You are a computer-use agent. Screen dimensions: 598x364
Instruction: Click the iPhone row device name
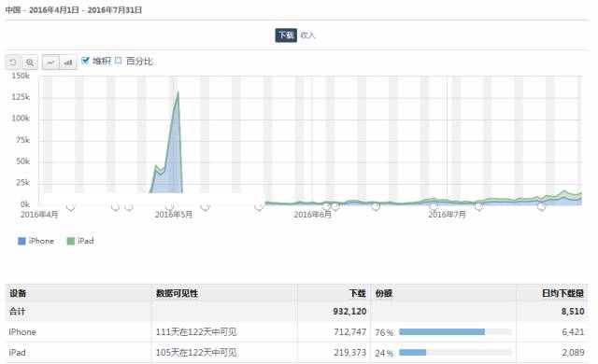click(x=22, y=332)
